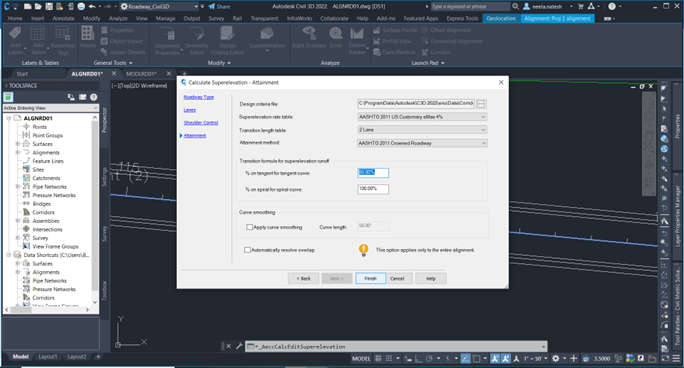Click the Design criteria file browse icon
Viewport: 684px width, 368px height.
tap(481, 104)
